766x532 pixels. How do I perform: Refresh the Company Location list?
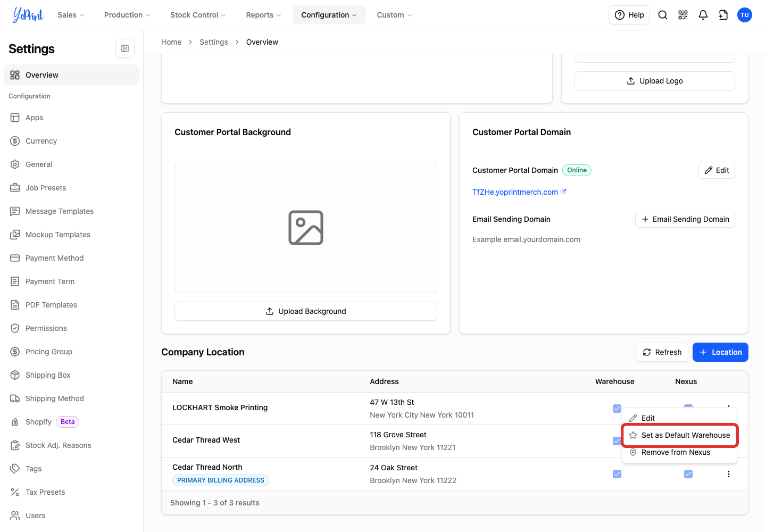click(x=662, y=352)
